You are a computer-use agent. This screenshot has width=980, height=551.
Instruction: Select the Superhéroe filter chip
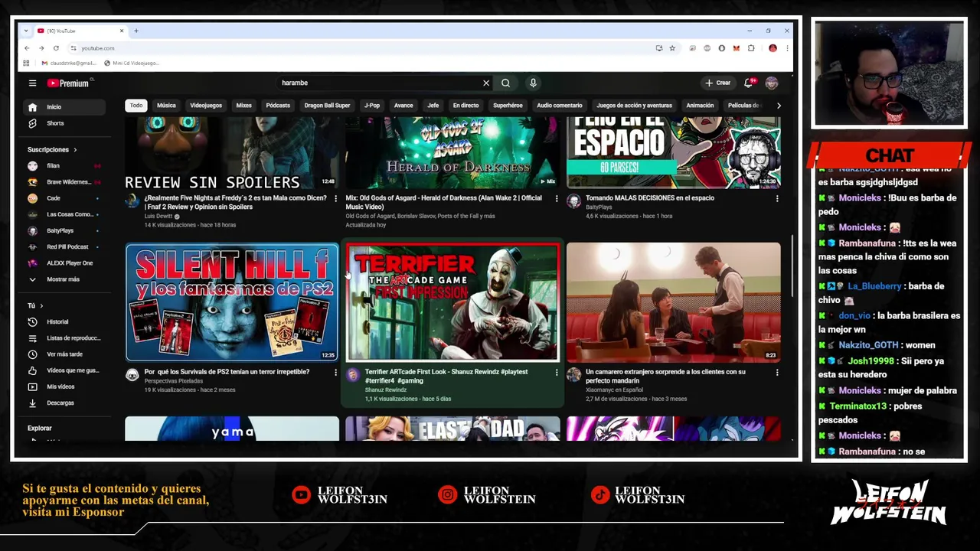point(508,106)
